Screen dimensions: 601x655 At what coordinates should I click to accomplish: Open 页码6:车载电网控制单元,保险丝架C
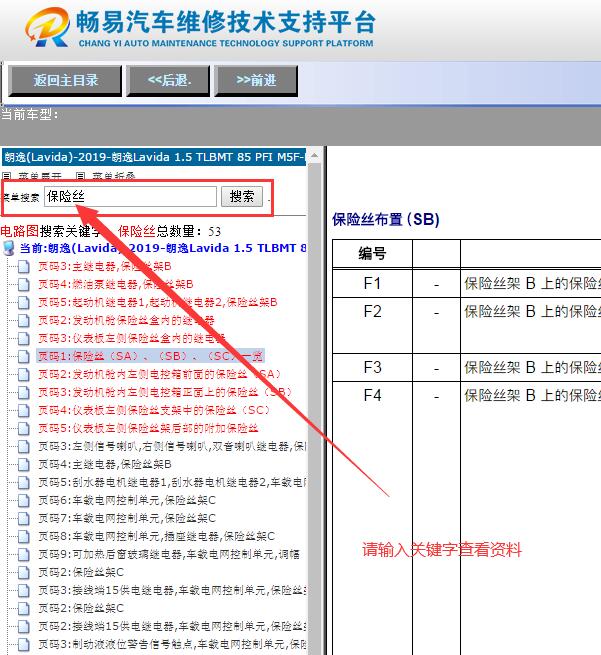pyautogui.click(x=127, y=500)
